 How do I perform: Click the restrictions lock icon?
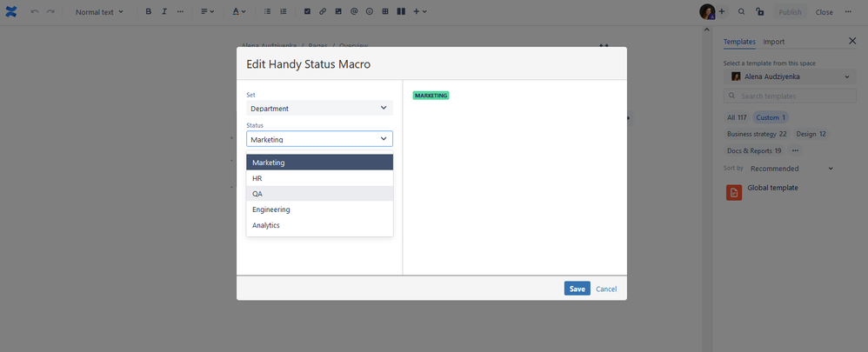pos(760,11)
